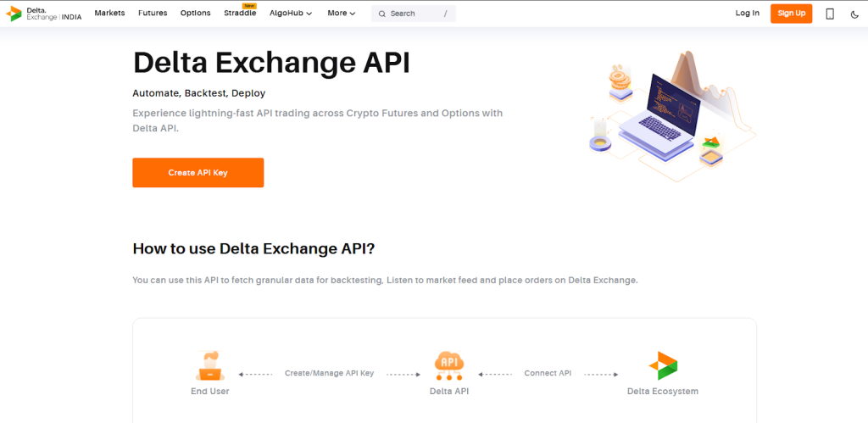
Task: Toggle dark mode with the moon icon
Action: 854,14
